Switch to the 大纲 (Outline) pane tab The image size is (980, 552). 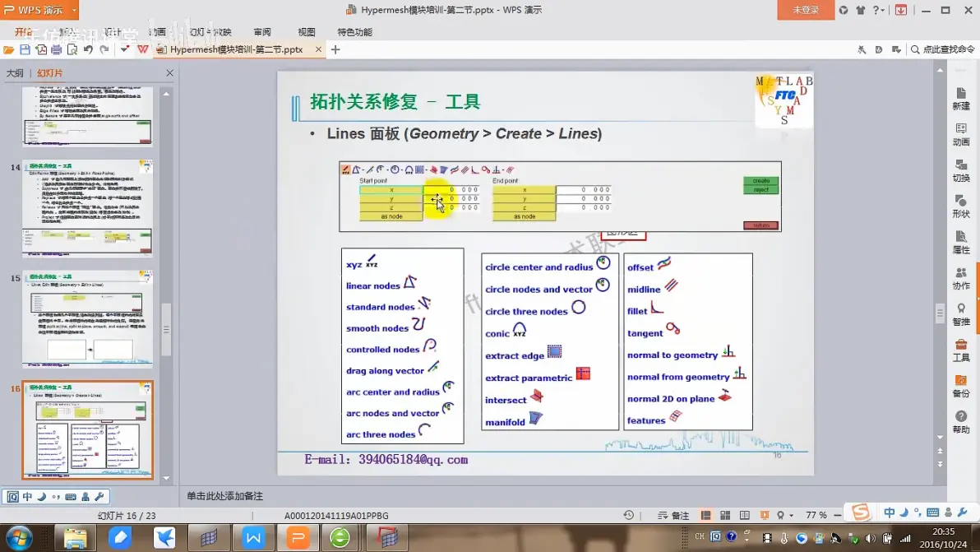[15, 73]
